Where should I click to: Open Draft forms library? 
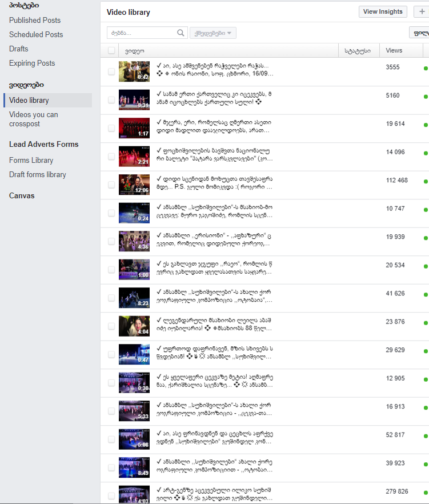coord(38,174)
